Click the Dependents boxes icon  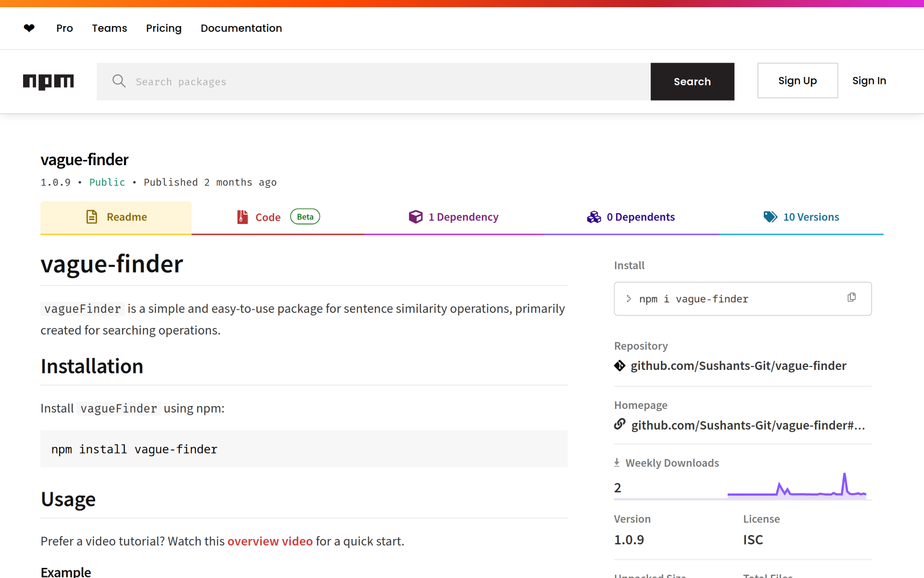594,217
